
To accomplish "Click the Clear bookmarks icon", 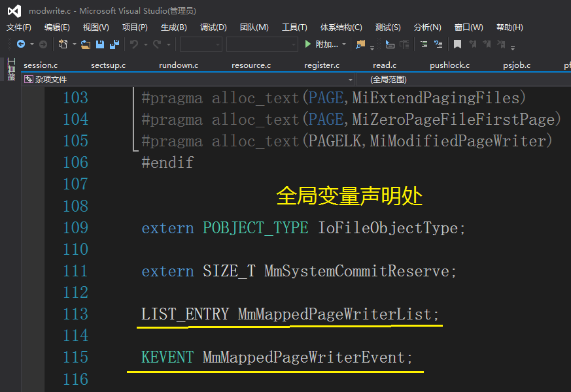I will pyautogui.click(x=502, y=44).
